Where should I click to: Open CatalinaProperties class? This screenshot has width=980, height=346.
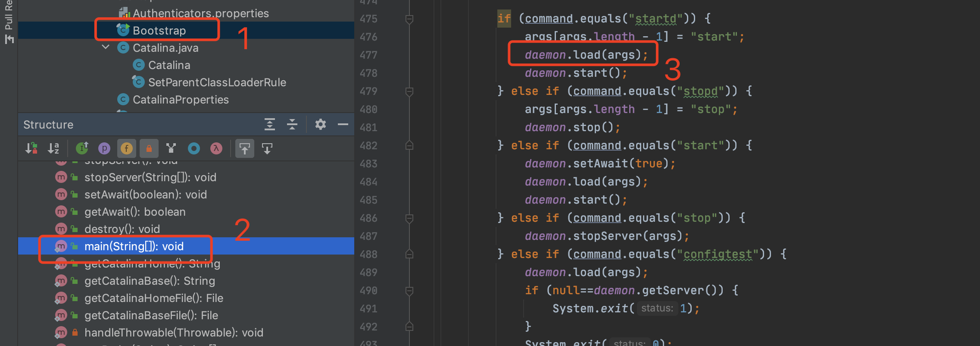tap(181, 100)
